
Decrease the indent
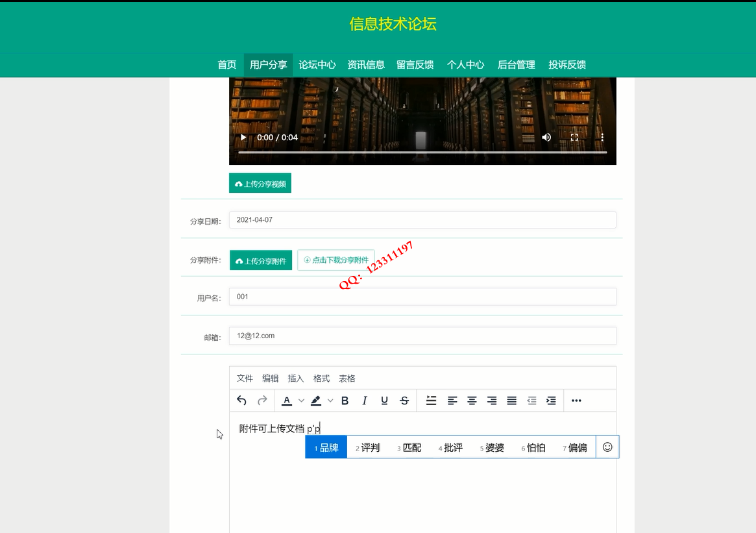pyautogui.click(x=531, y=401)
